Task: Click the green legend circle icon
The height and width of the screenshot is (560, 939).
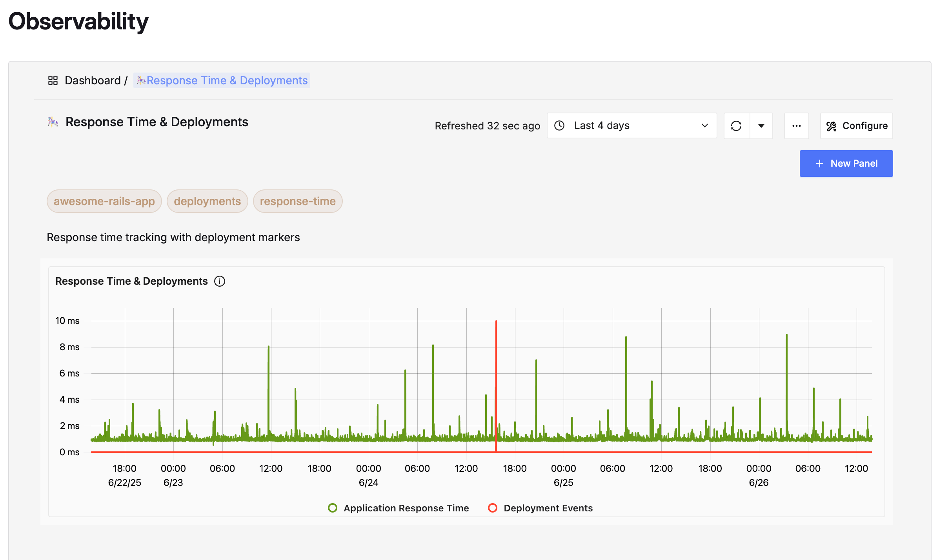Action: click(x=333, y=508)
